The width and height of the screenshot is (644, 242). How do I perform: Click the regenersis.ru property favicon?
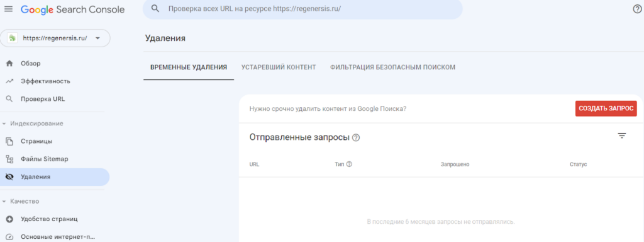point(13,38)
